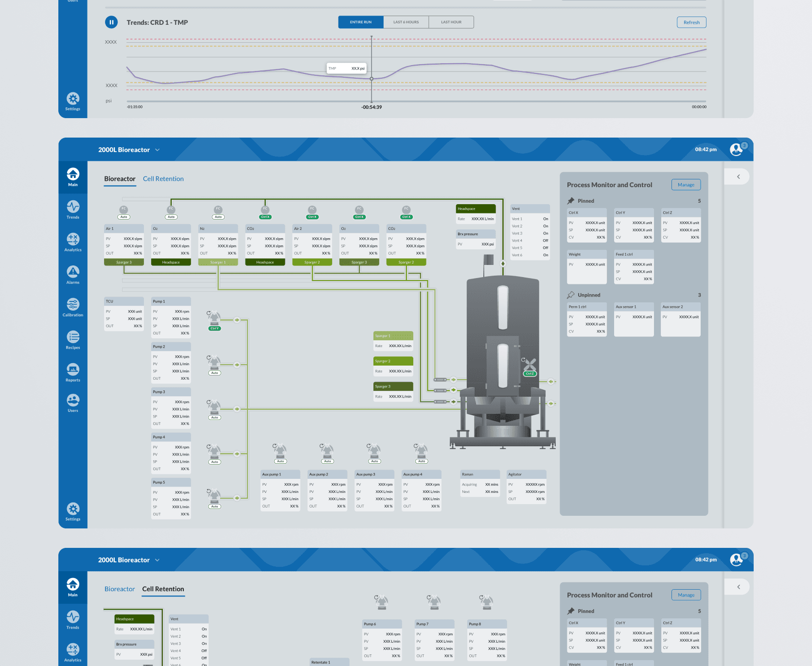Screen dimensions: 812x666
Task: Click the filled pin icon next to Pinned in middle panel
Action: pos(571,201)
